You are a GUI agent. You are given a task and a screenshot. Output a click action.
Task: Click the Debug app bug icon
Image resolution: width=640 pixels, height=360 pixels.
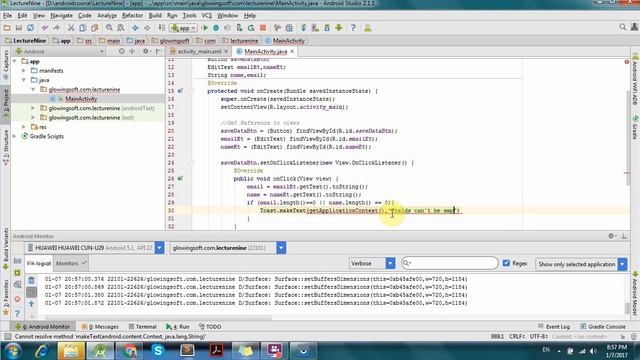(216, 28)
